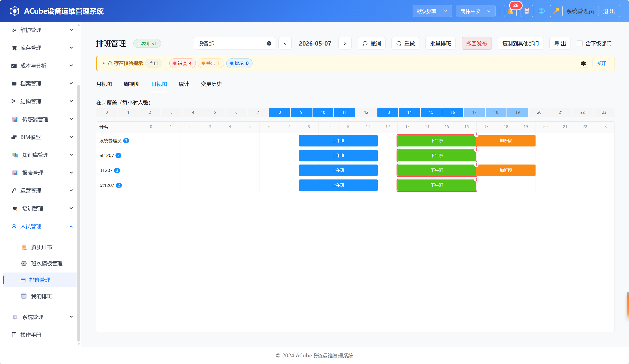
Task: Switch to the 统计 tab
Action: (x=184, y=84)
